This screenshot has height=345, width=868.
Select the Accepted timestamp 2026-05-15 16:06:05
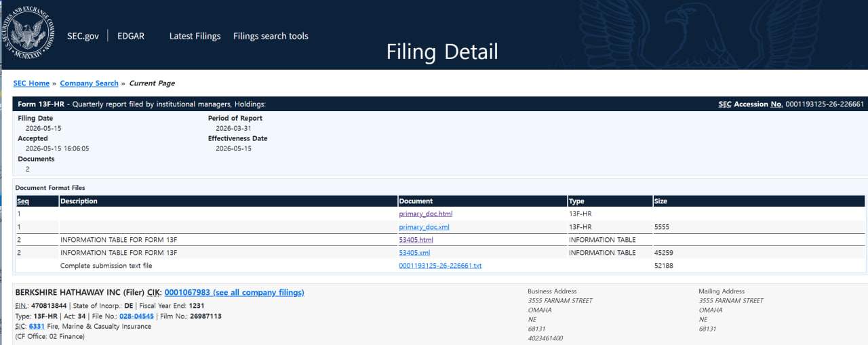tap(58, 148)
